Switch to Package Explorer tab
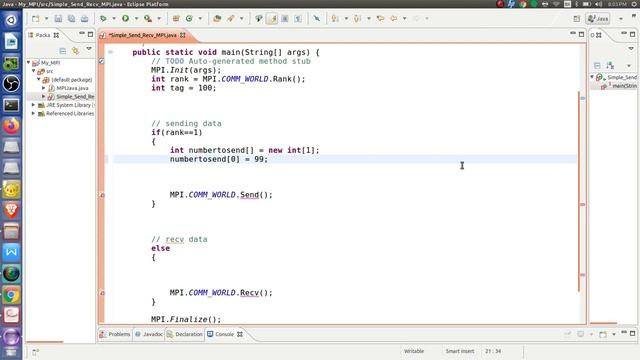This screenshot has height=360, width=640. coord(43,35)
